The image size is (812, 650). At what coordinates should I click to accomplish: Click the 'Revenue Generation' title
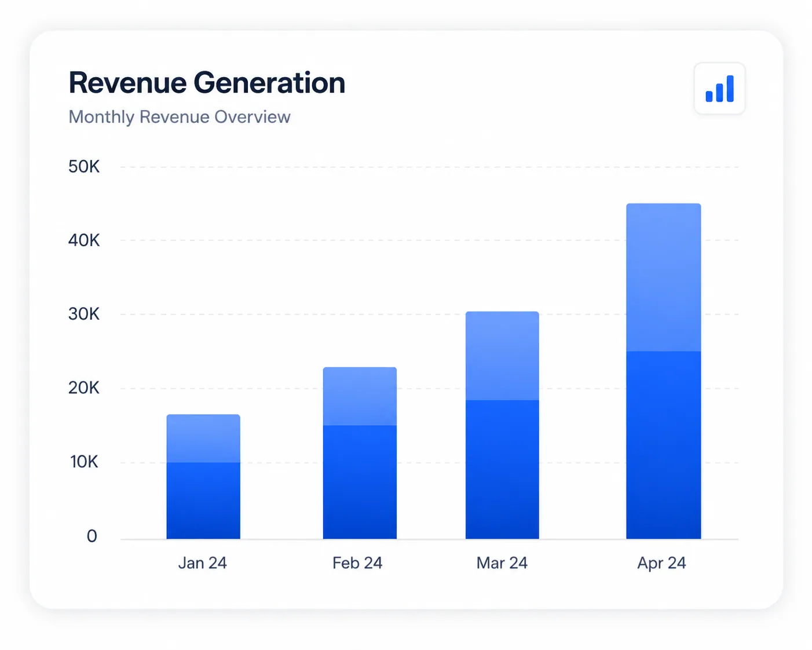point(207,83)
